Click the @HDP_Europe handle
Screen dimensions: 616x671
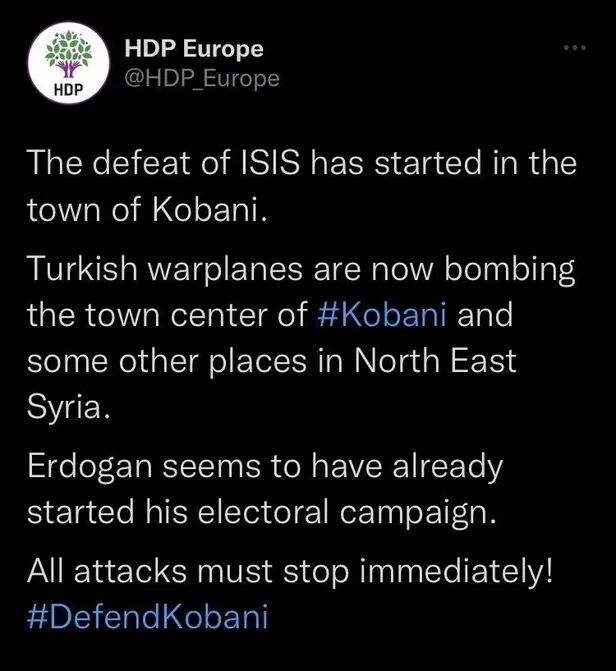click(201, 78)
